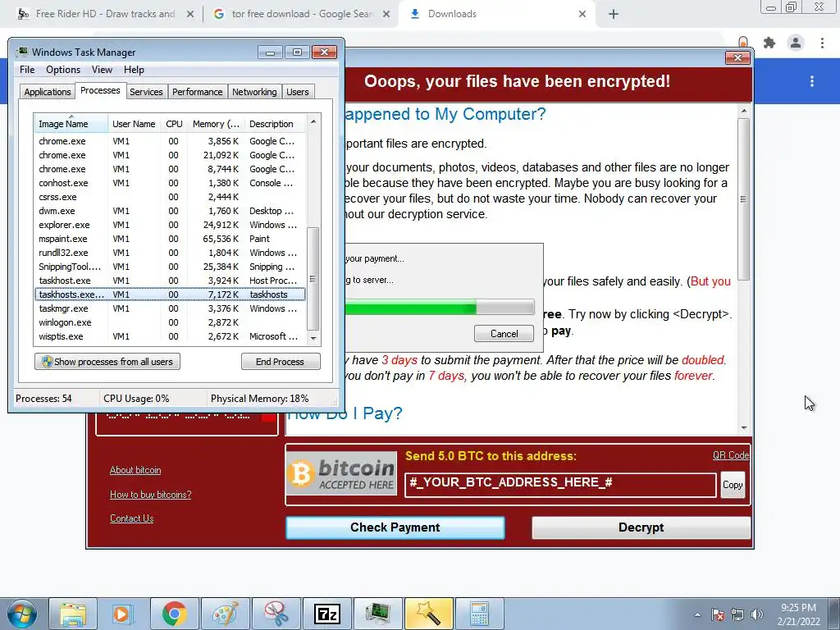Click the magic wand taskbar icon
Viewport: 840px width, 630px height.
coord(428,614)
